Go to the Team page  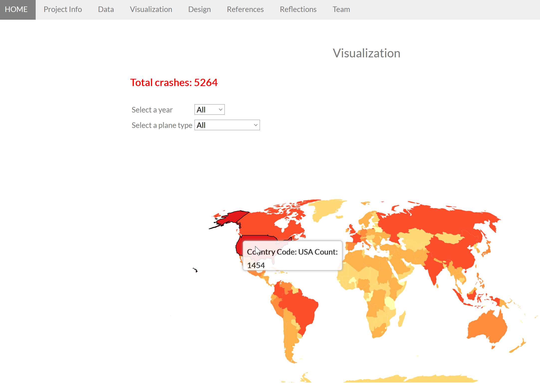[341, 9]
